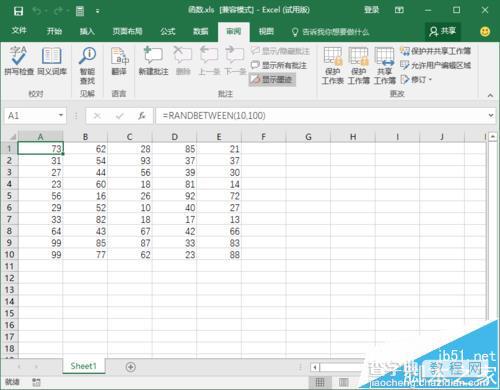
Task: Open 同义词库 thesaurus
Action: pyautogui.click(x=52, y=61)
